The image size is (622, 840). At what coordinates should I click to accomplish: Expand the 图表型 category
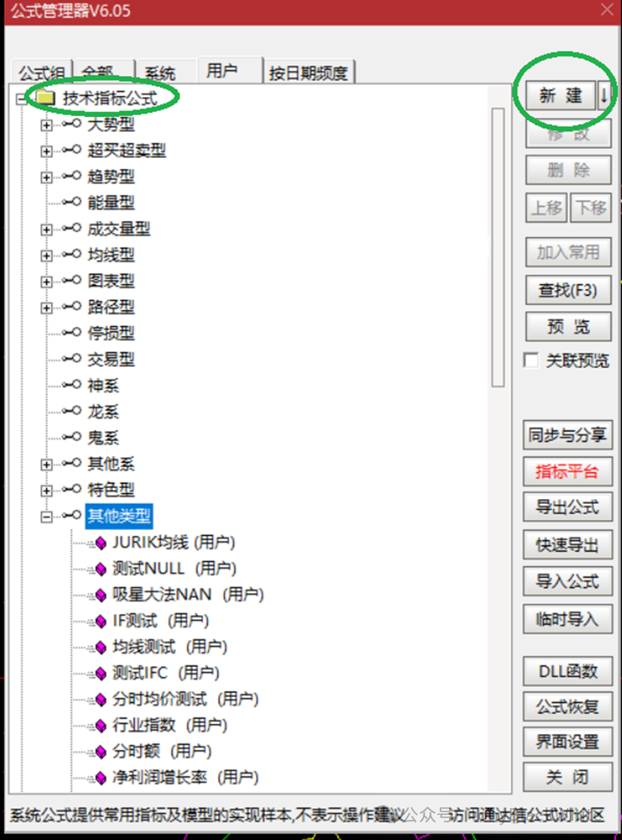47,282
